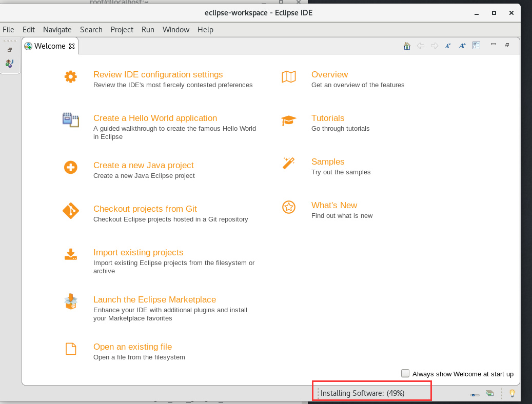The image size is (532, 404).
Task: Restore the minimized left view stack
Action: pos(10,50)
